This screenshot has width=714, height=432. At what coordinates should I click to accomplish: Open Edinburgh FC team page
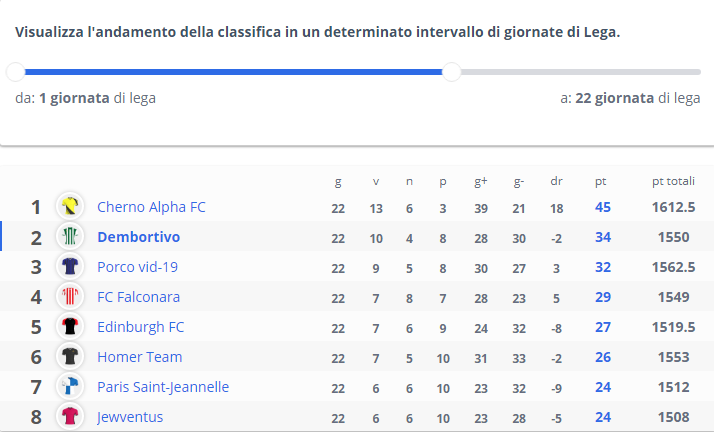point(141,327)
